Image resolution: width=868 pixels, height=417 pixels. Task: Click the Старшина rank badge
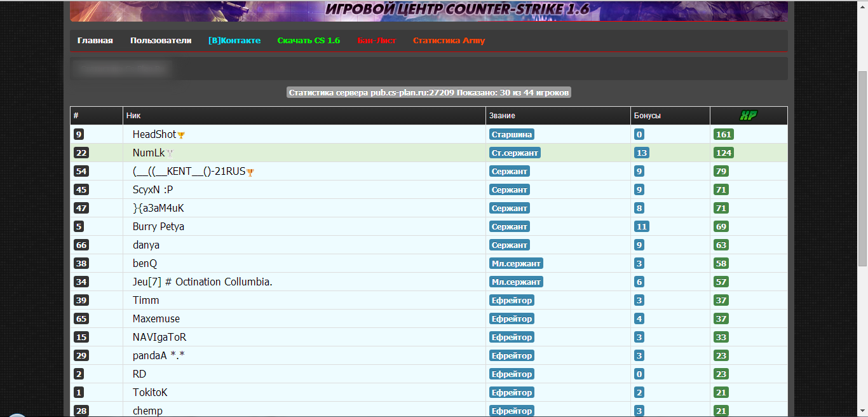coord(512,135)
